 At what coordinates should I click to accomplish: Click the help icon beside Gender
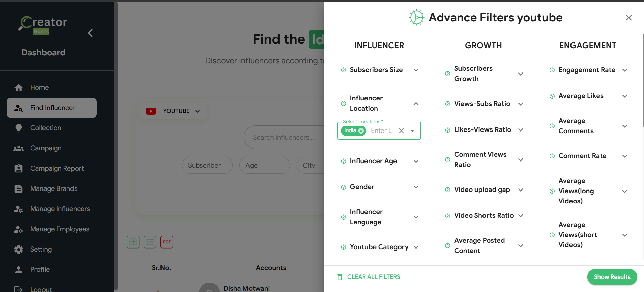343,187
